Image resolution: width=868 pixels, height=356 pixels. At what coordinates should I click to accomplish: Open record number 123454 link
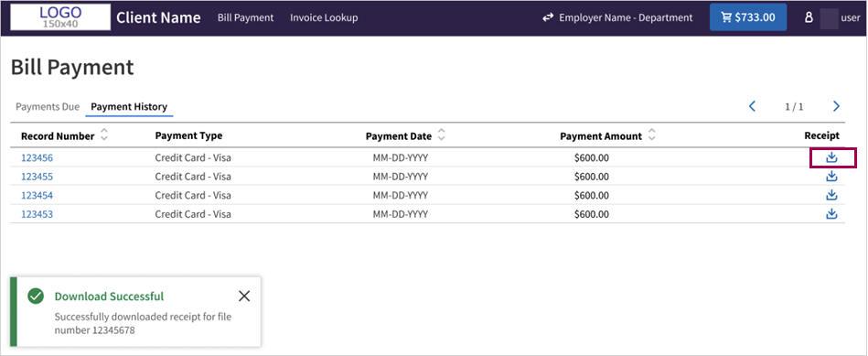pyautogui.click(x=38, y=196)
